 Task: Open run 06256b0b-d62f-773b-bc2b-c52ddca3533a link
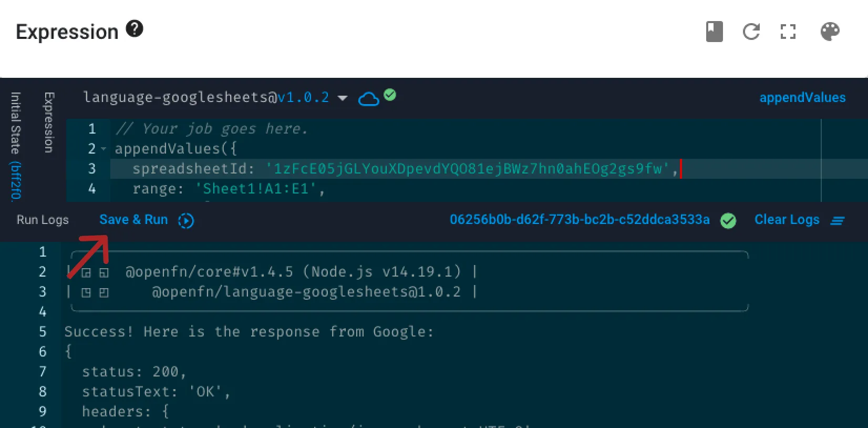click(580, 220)
